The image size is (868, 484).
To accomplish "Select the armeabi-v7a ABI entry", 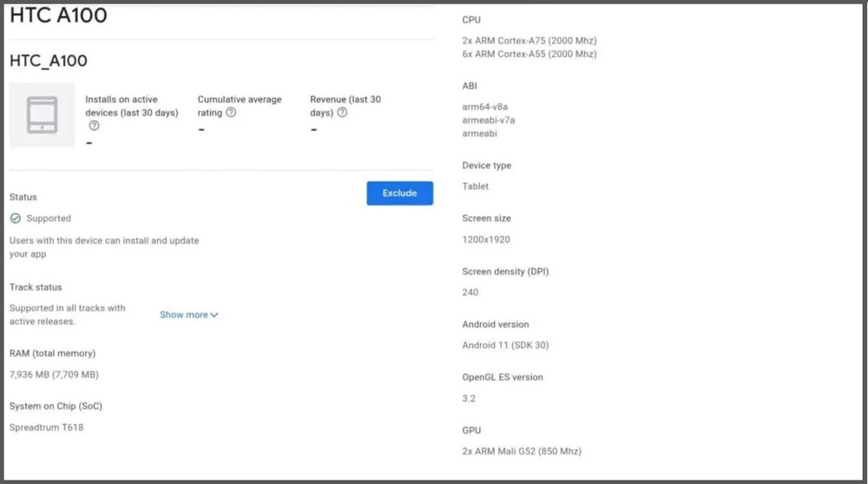I will [x=488, y=121].
